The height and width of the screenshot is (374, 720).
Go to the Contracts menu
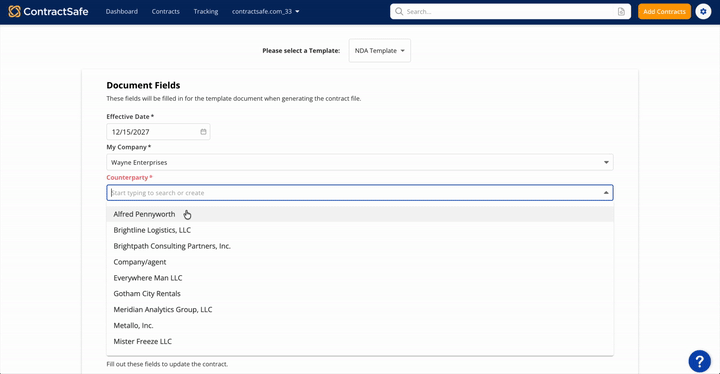166,11
